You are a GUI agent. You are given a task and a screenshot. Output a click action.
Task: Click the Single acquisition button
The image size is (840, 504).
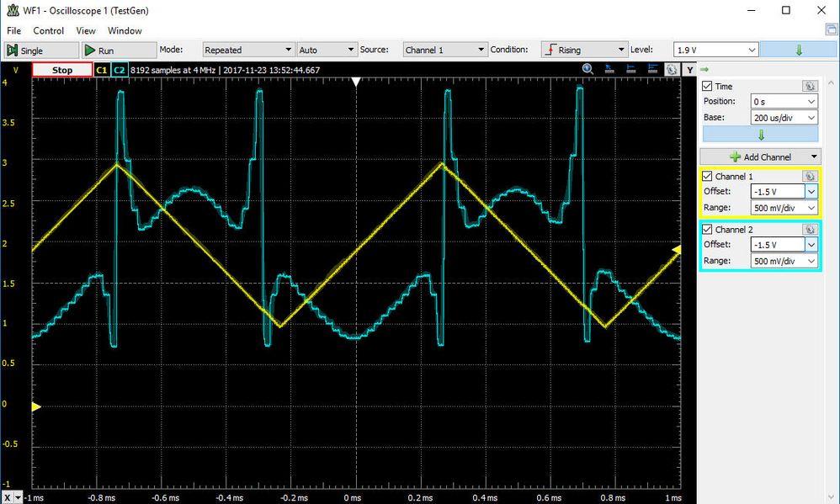[x=41, y=50]
